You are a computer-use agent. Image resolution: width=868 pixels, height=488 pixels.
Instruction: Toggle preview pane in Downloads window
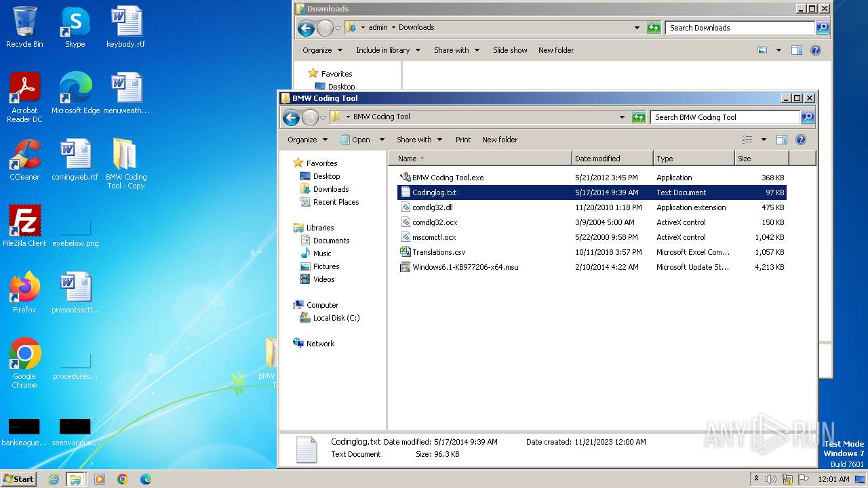click(x=796, y=50)
